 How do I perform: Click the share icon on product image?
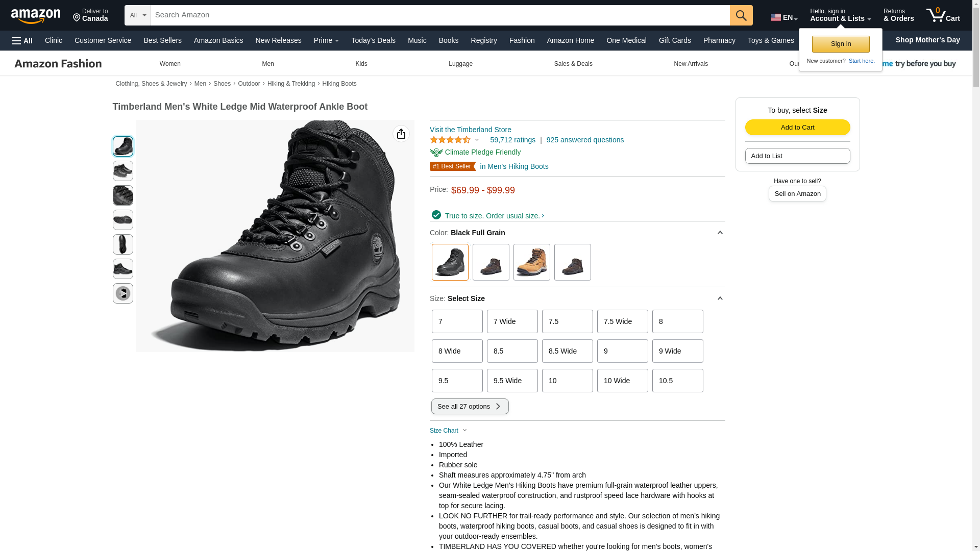[x=401, y=134]
